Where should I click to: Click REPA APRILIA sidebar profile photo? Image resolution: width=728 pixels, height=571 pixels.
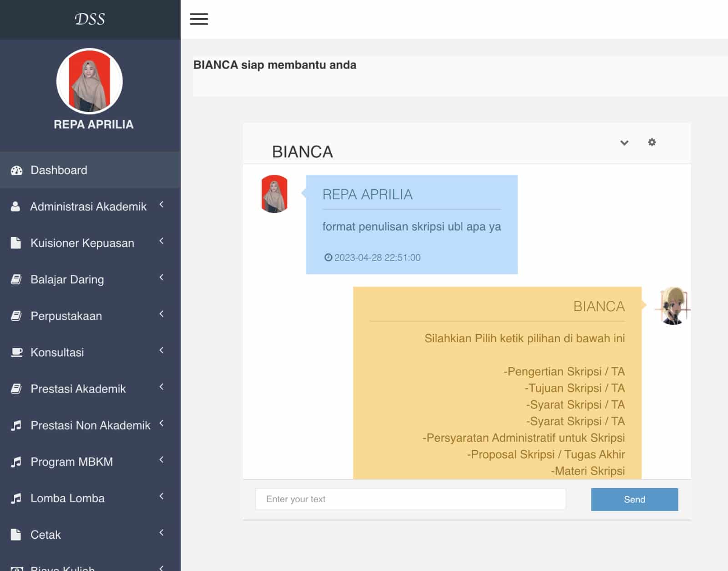90,81
